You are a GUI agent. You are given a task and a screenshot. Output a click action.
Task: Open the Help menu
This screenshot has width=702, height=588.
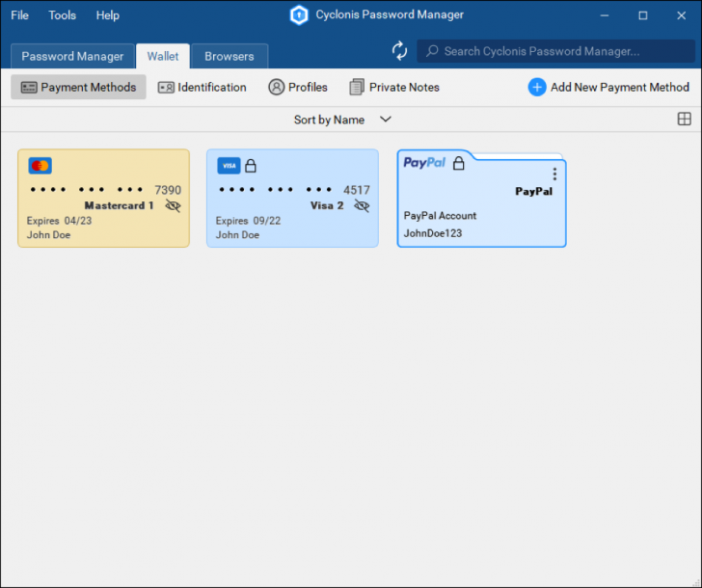(x=107, y=15)
